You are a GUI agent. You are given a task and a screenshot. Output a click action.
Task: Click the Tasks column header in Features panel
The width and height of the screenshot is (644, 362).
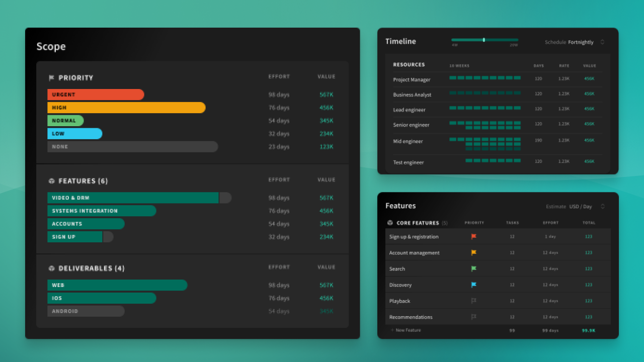[512, 223]
